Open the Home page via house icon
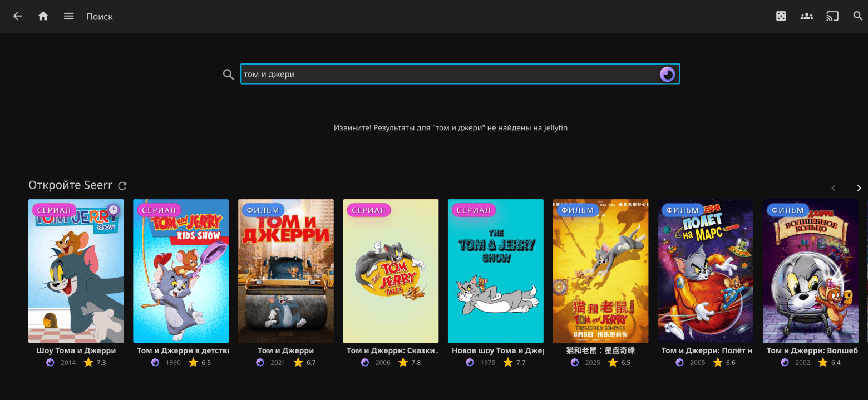The image size is (868, 400). click(43, 16)
